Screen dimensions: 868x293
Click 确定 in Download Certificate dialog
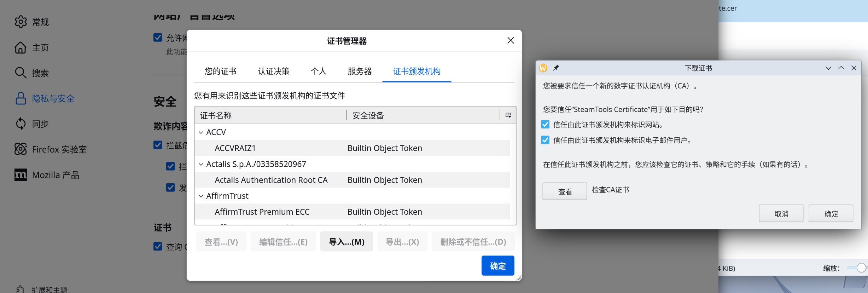[x=831, y=213]
